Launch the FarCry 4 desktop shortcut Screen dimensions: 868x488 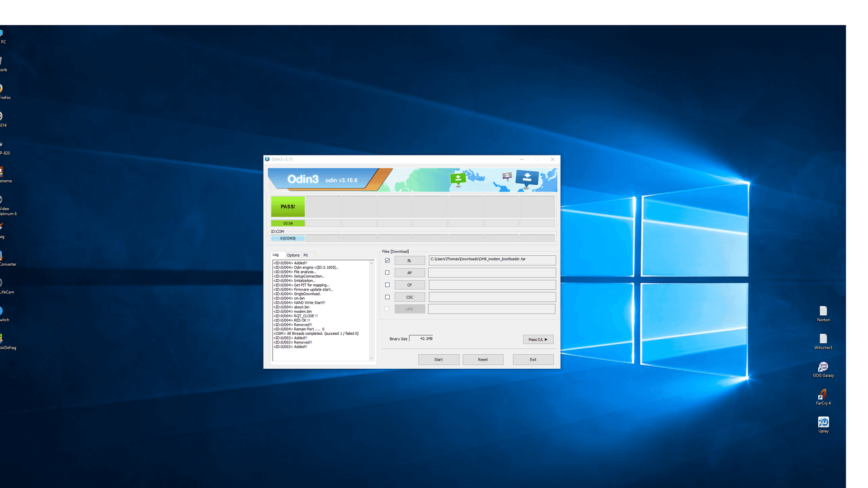click(x=823, y=397)
